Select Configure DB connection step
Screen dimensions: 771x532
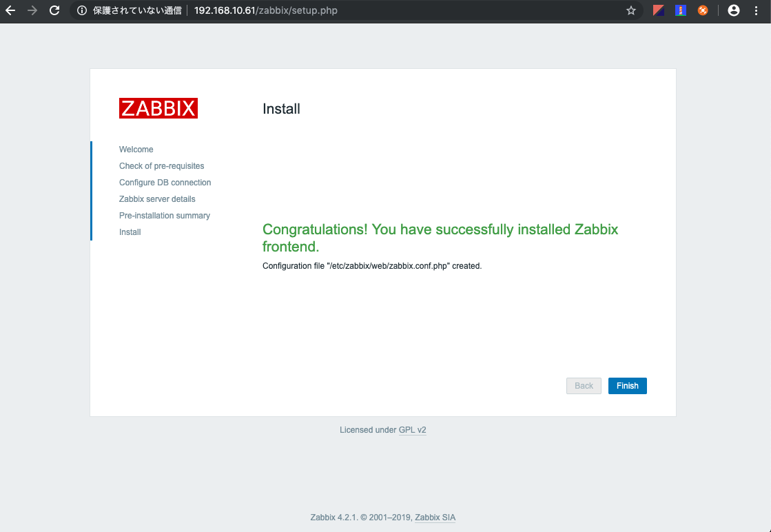point(165,182)
